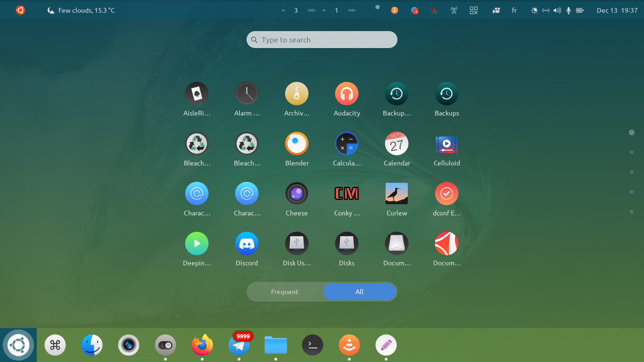Click the Ubuntu logo in top bar

pos(20,10)
